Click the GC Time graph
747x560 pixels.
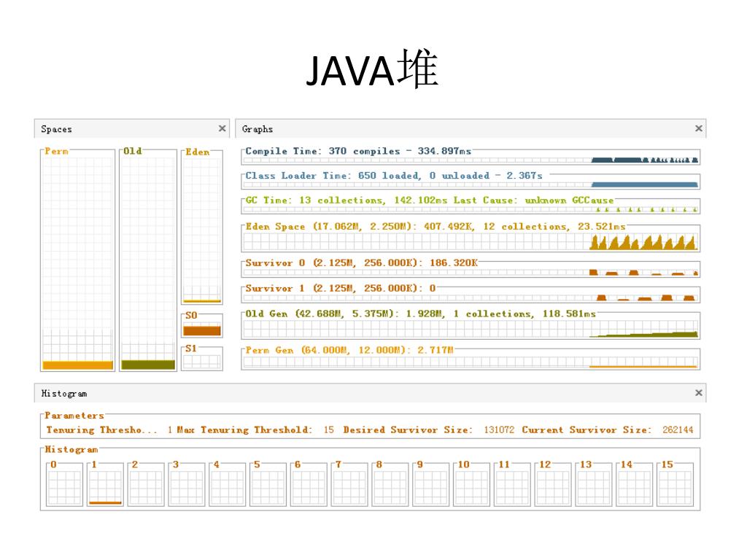[x=471, y=206]
